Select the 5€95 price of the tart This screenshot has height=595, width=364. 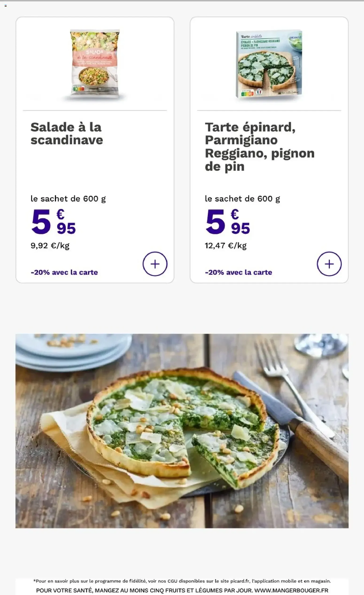point(228,222)
